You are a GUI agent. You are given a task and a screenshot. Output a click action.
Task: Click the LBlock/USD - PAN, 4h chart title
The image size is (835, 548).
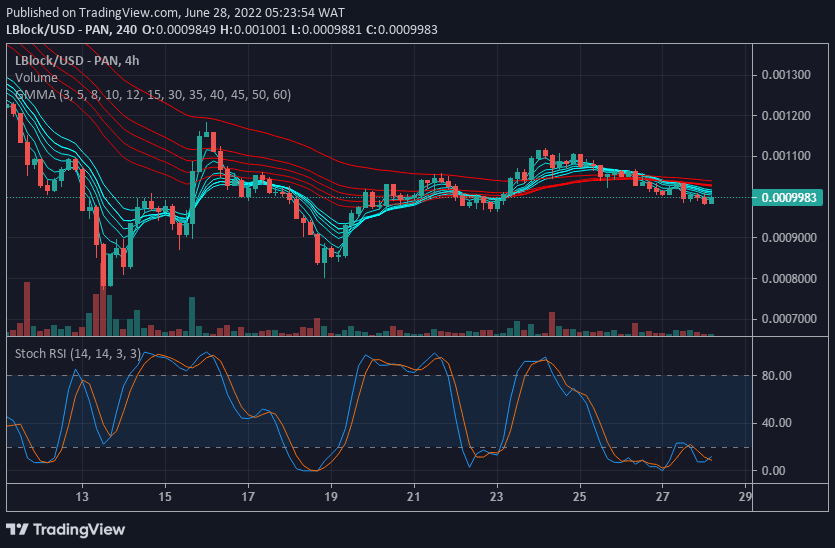77,61
